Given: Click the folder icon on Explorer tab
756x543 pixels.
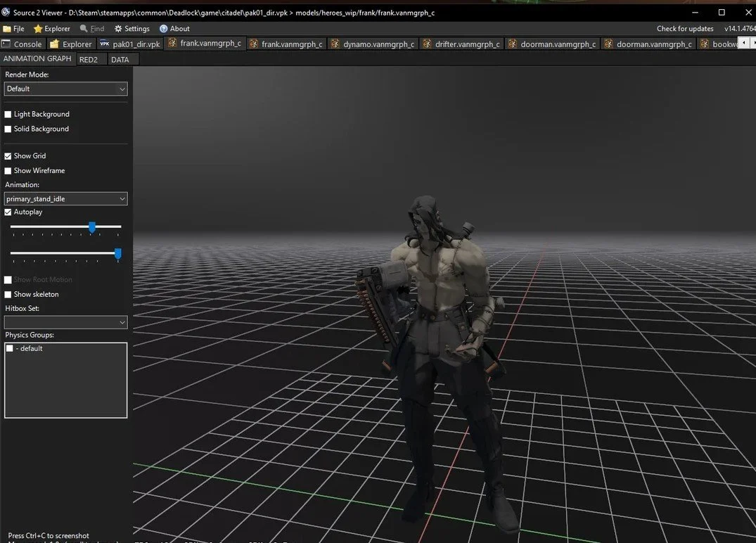Looking at the screenshot, I should click(x=54, y=44).
